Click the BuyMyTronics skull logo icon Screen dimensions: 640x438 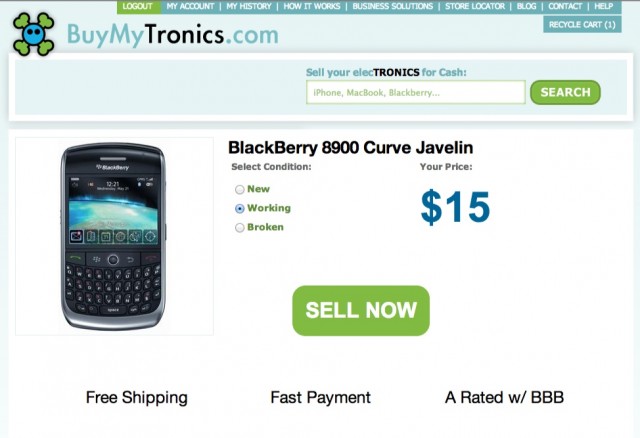33,34
